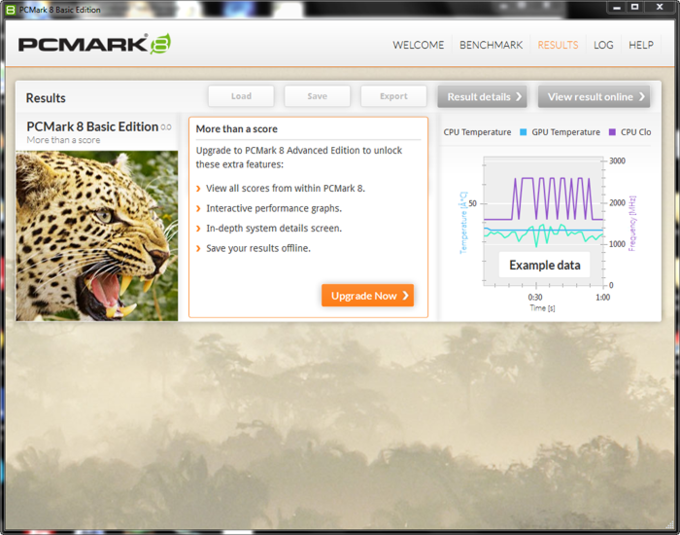Click the 'More than a score' panel heading
The height and width of the screenshot is (535, 680).
[236, 129]
